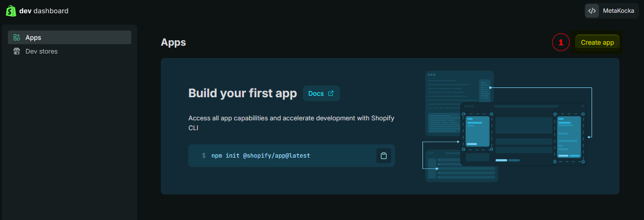Open the Docs link
Viewport: 644px width, 220px height.
(x=321, y=93)
